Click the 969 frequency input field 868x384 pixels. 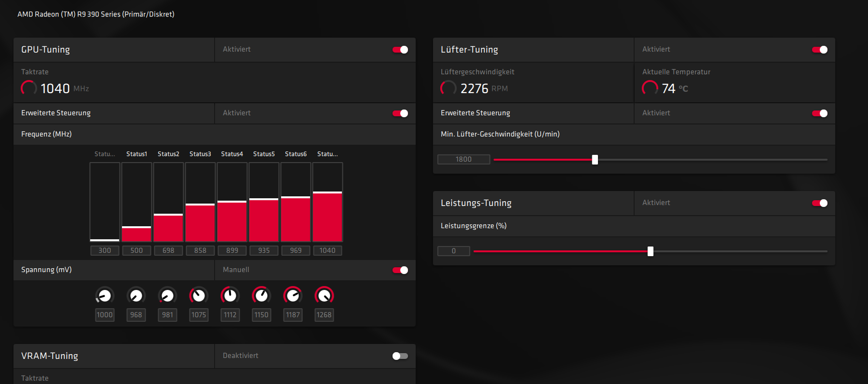pyautogui.click(x=296, y=250)
